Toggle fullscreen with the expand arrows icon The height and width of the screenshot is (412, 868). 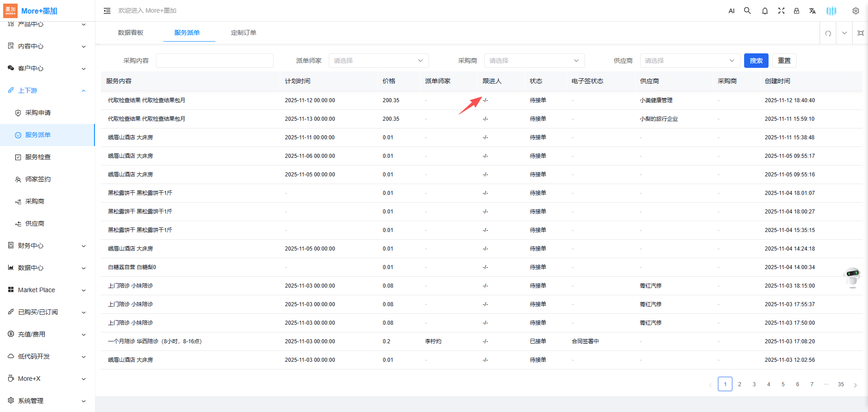pyautogui.click(x=781, y=11)
